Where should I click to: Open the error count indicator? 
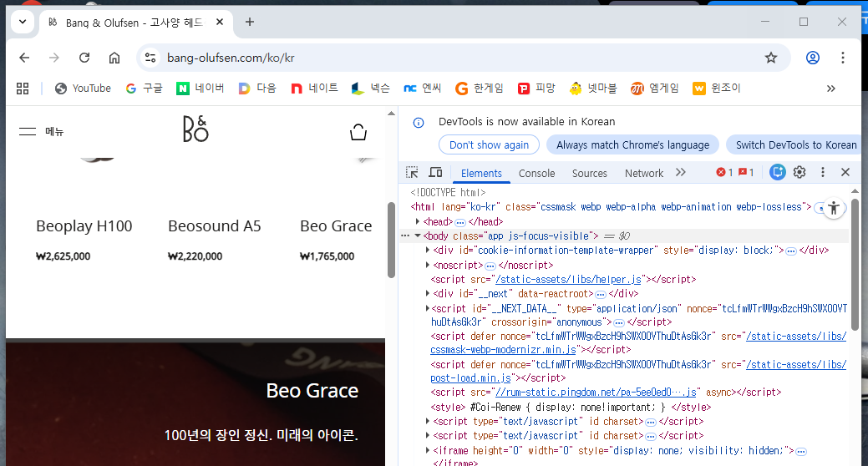[724, 173]
